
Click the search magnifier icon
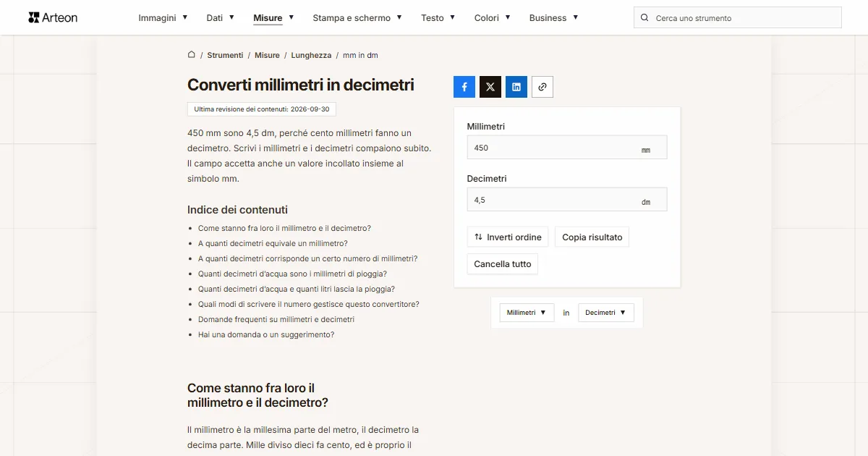[644, 17]
